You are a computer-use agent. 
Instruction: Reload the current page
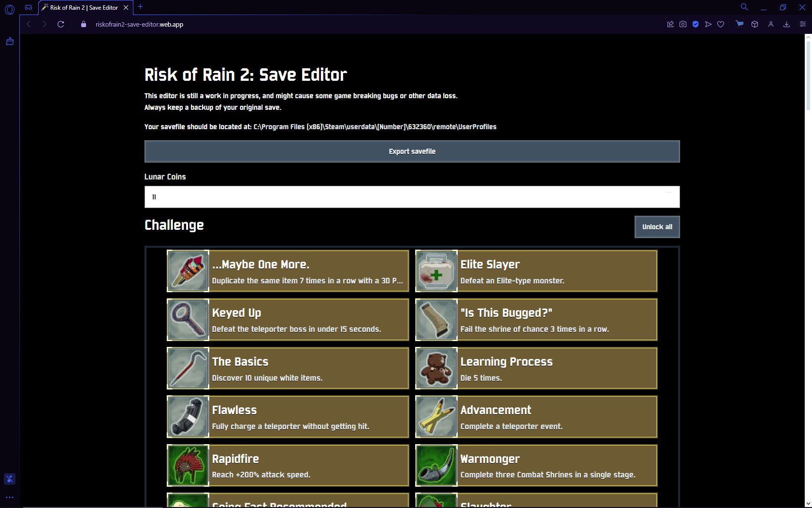pyautogui.click(x=60, y=24)
